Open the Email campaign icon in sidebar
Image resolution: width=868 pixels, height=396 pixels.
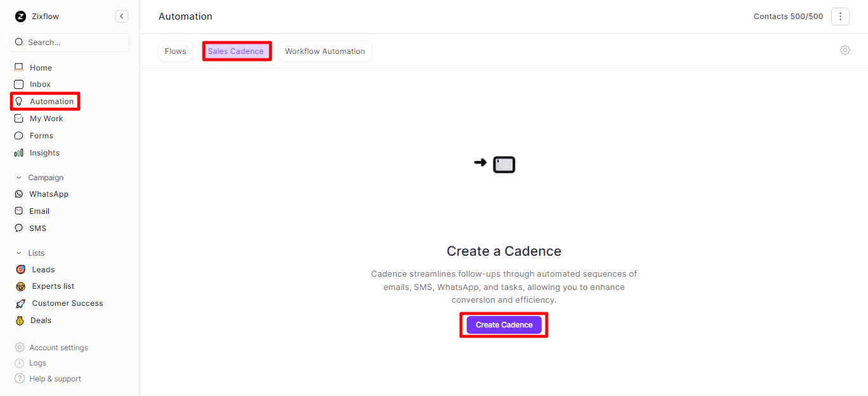pos(19,211)
